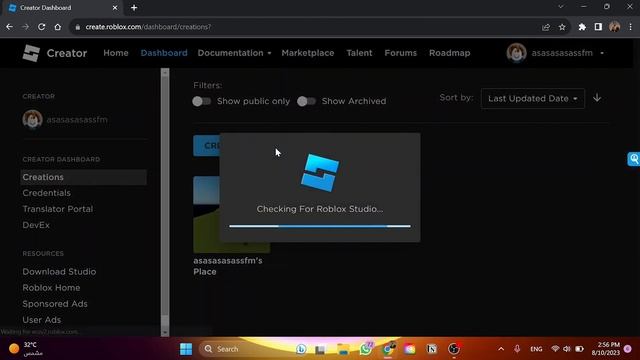The width and height of the screenshot is (640, 360).
Task: Open Credentials in sidebar
Action: (x=47, y=193)
